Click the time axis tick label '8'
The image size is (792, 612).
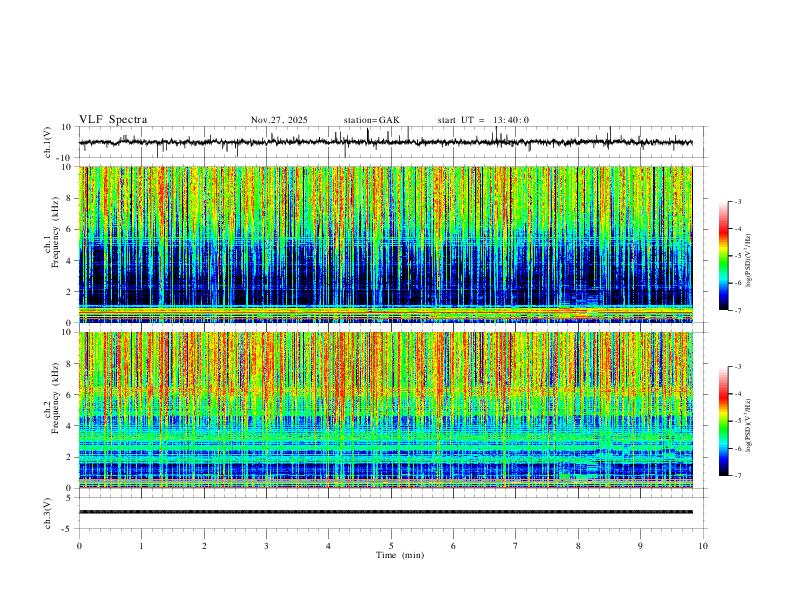(578, 546)
